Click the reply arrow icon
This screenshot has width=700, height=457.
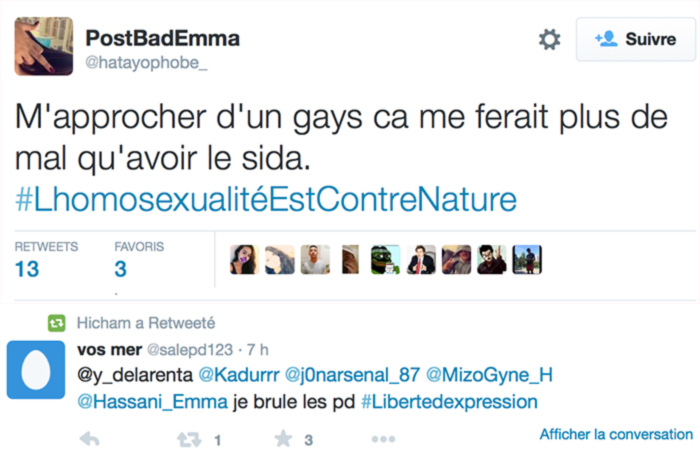point(89,439)
